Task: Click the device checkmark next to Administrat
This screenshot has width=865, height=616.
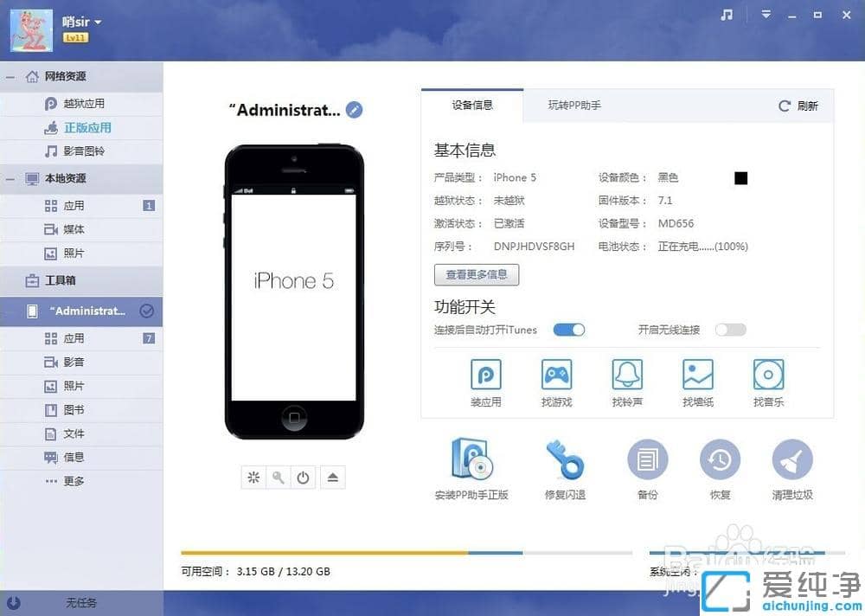Action: (x=148, y=311)
